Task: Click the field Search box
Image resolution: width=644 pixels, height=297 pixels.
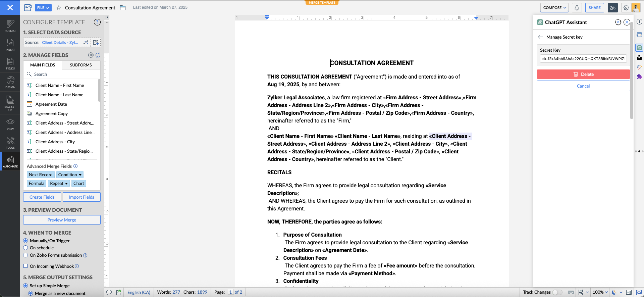Action: (62, 75)
